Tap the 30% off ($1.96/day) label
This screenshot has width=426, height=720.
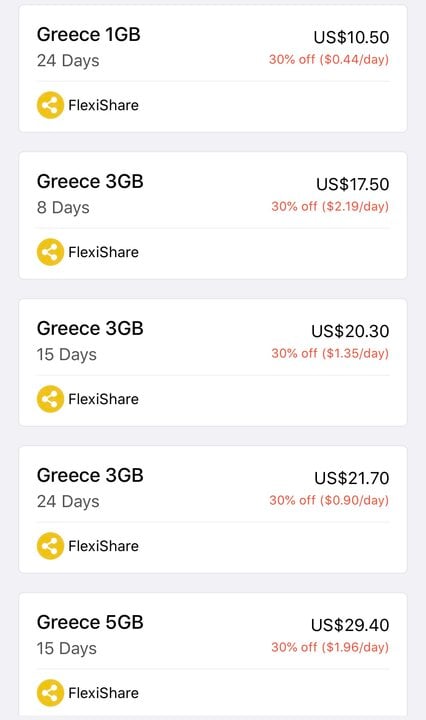(330, 647)
